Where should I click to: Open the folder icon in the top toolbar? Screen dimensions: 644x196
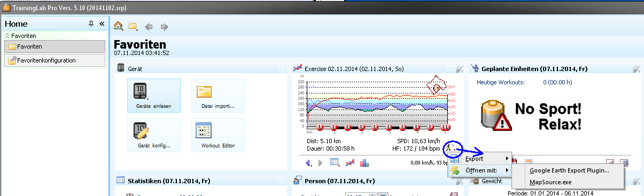pos(133,26)
